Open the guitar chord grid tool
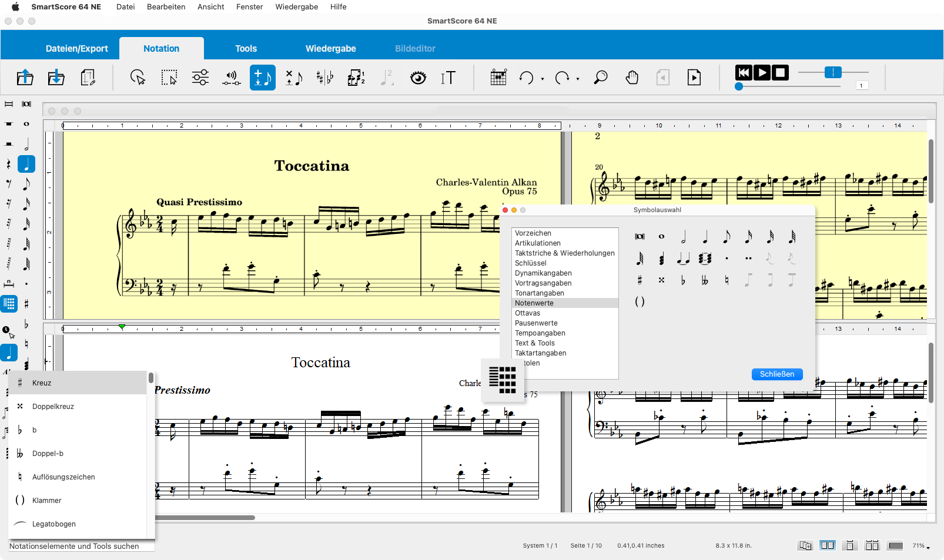944x560 pixels. click(x=498, y=78)
